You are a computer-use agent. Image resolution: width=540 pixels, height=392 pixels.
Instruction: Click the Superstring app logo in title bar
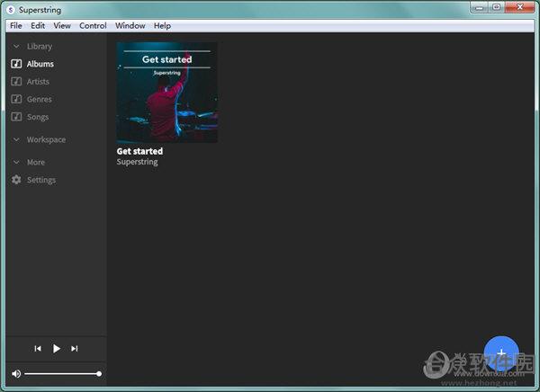[11, 10]
